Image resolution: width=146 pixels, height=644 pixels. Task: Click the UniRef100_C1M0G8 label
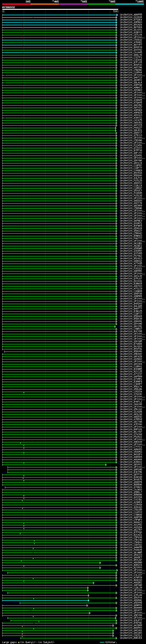[131, 505]
